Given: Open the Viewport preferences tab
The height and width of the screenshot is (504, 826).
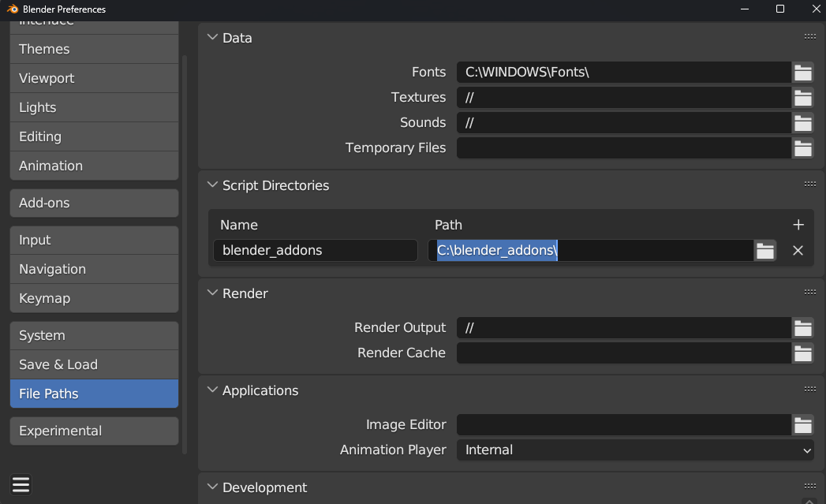Looking at the screenshot, I should pyautogui.click(x=95, y=78).
